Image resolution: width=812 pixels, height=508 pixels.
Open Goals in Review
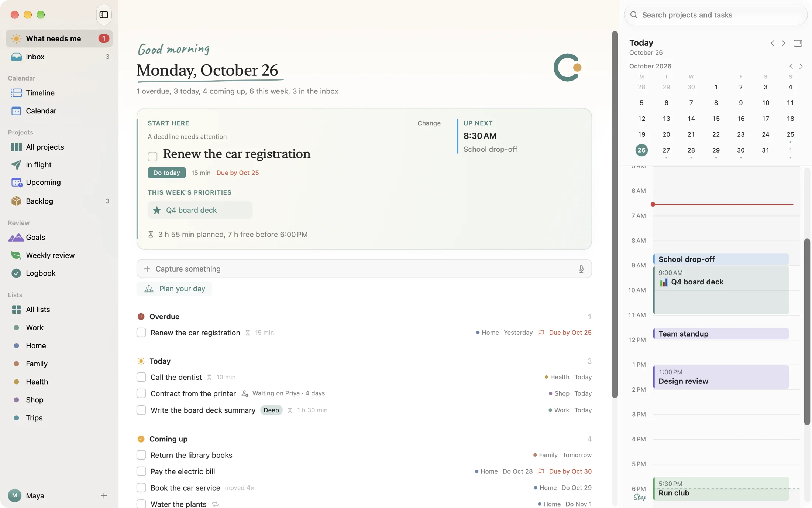coord(59,237)
